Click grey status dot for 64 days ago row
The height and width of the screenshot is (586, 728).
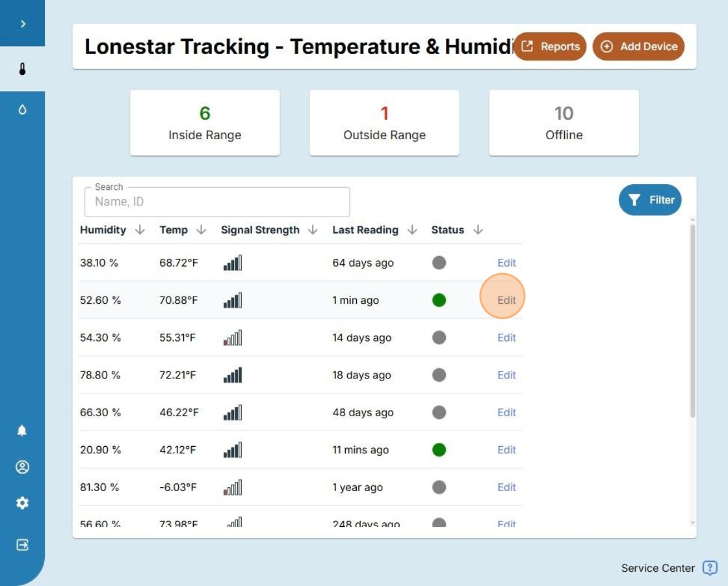click(x=439, y=263)
